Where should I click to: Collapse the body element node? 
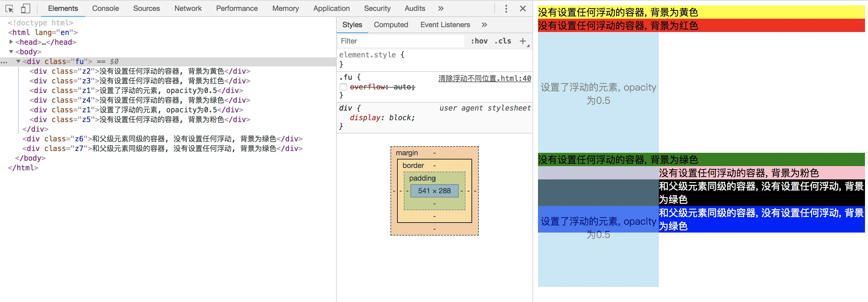pos(11,52)
